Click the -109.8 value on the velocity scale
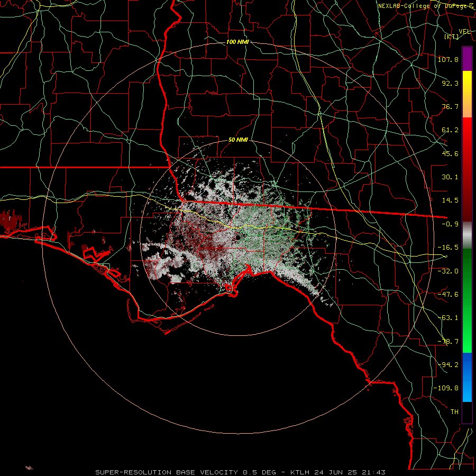The width and height of the screenshot is (476, 476). (x=446, y=388)
